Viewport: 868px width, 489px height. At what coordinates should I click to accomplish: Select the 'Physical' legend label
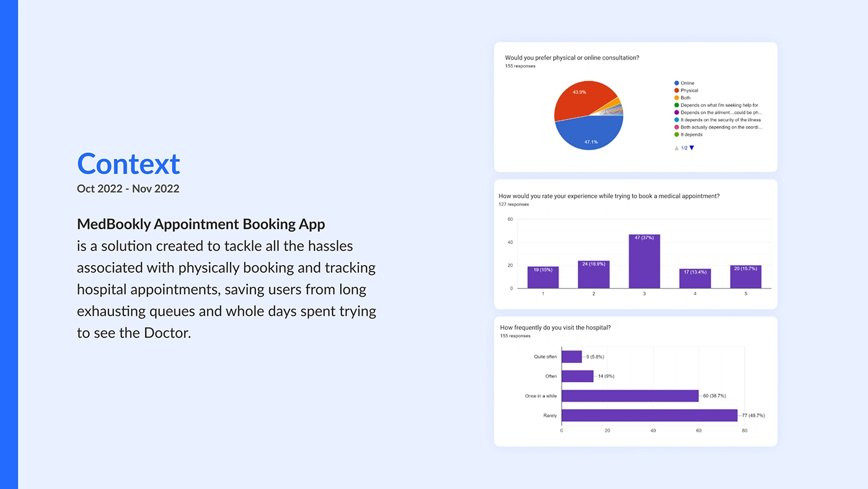[689, 91]
